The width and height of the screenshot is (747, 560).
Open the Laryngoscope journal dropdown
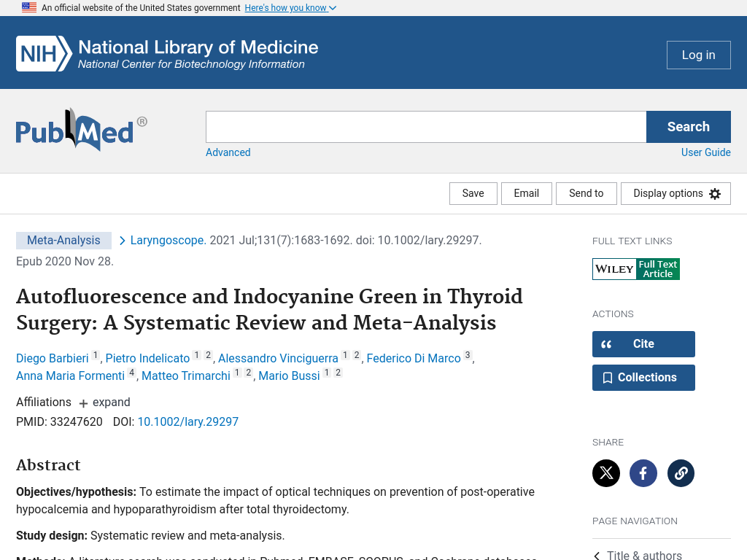click(167, 241)
